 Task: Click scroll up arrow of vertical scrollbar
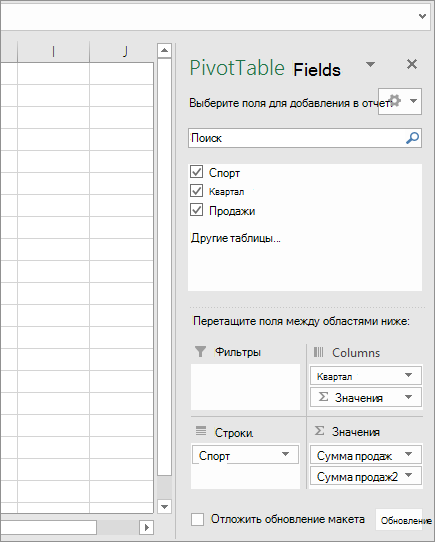tap(164, 51)
